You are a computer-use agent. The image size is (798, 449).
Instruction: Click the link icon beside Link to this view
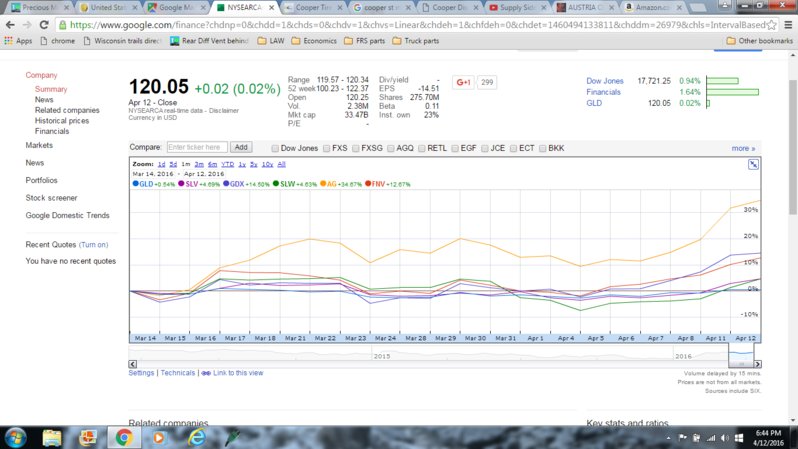click(206, 373)
